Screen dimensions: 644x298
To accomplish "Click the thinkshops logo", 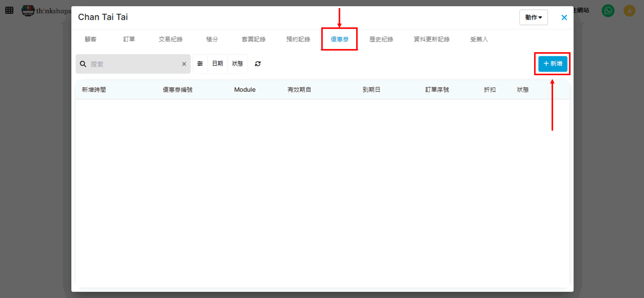I will (x=47, y=11).
